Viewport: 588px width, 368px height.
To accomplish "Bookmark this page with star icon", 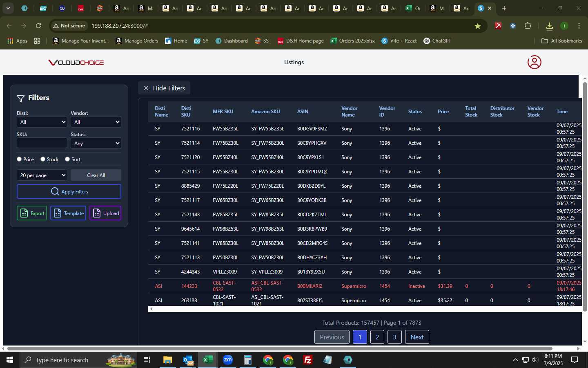I will 478,26.
